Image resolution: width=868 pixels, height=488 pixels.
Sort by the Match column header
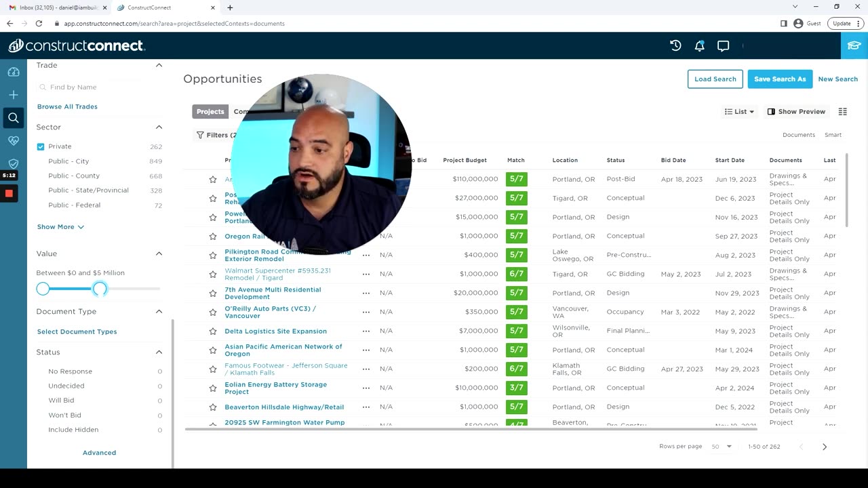click(x=515, y=160)
